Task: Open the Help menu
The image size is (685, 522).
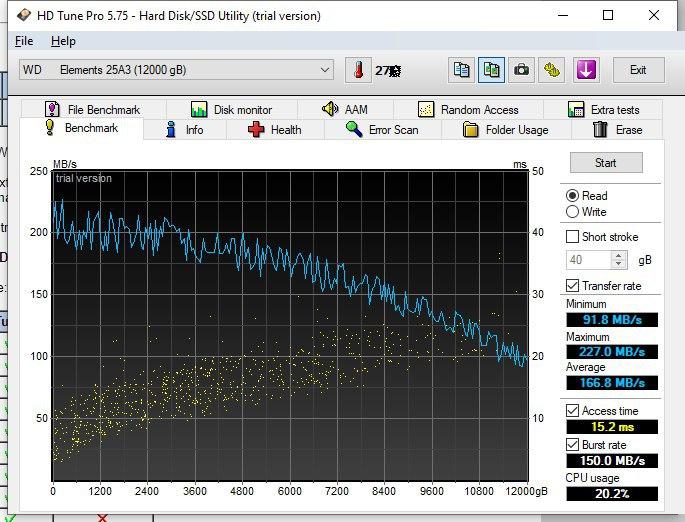Action: 63,41
